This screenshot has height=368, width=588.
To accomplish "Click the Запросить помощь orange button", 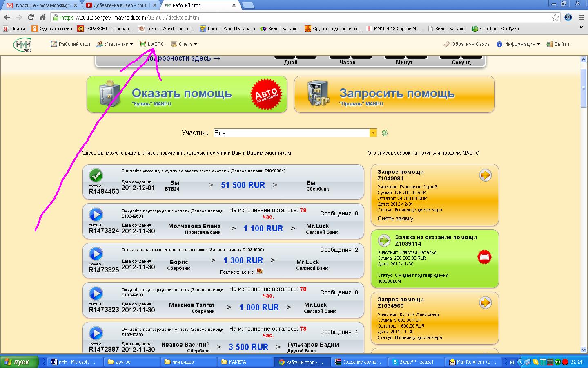I will coord(394,94).
